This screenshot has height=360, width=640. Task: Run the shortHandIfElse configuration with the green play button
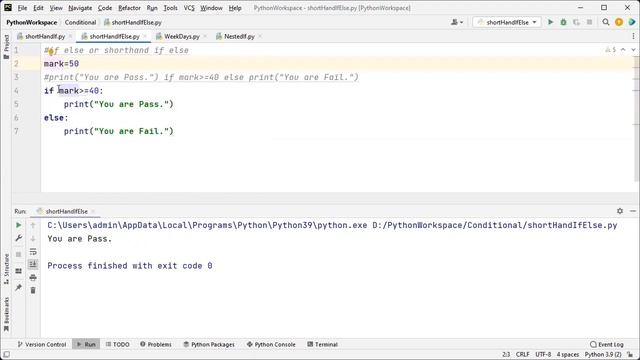(x=550, y=22)
